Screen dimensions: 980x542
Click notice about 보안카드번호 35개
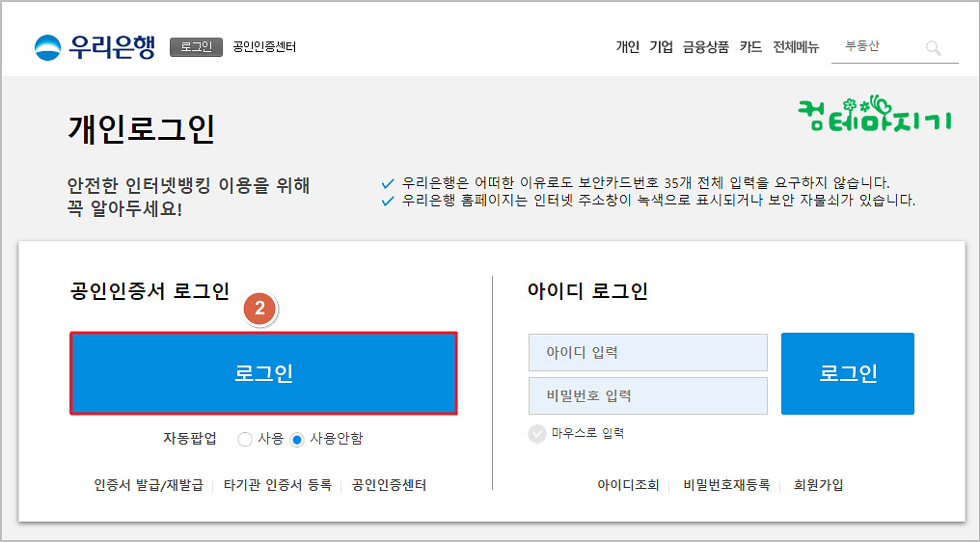pyautogui.click(x=645, y=183)
